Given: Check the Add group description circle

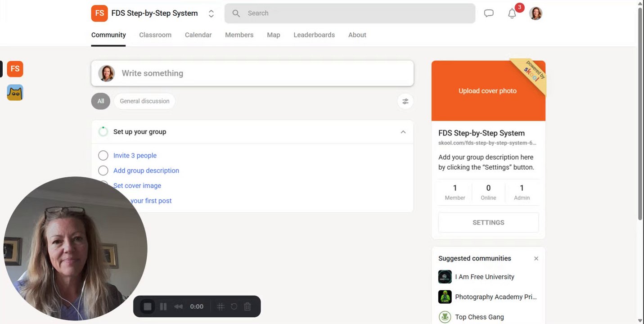Looking at the screenshot, I should [x=103, y=171].
